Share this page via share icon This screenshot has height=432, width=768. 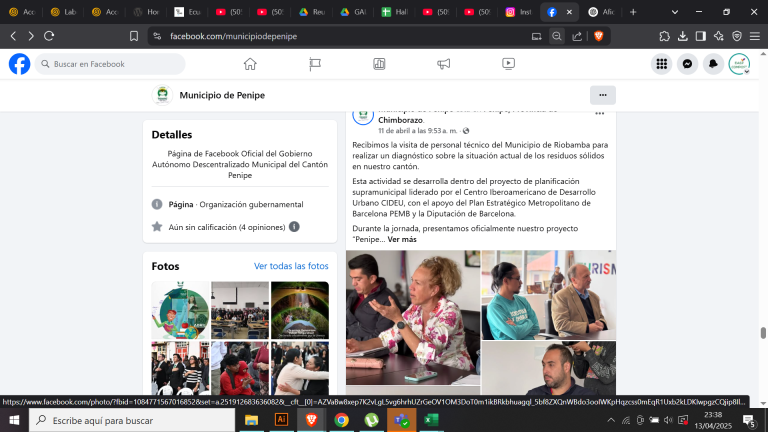pyautogui.click(x=577, y=36)
